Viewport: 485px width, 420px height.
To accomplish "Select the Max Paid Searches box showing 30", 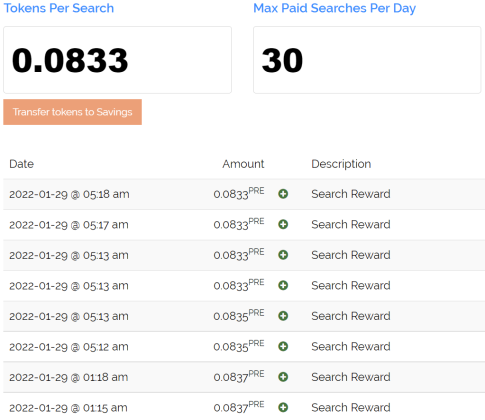I will 367,60.
